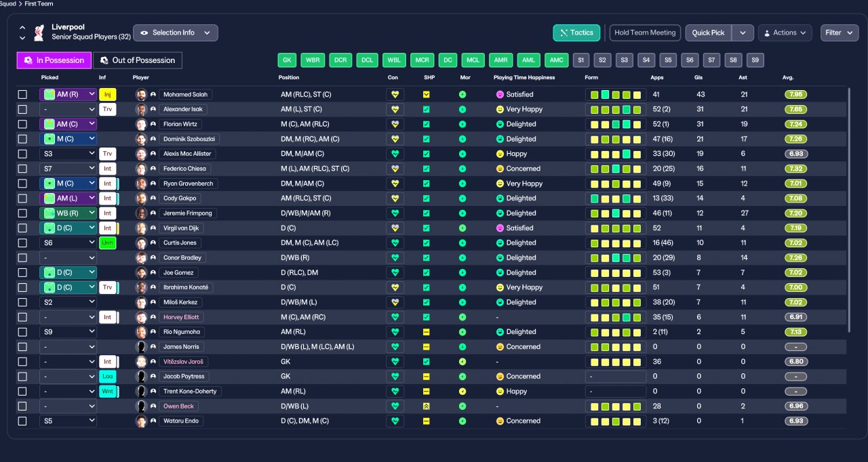
Task: Click Rio Ngumoha's form squares
Action: coord(616,332)
